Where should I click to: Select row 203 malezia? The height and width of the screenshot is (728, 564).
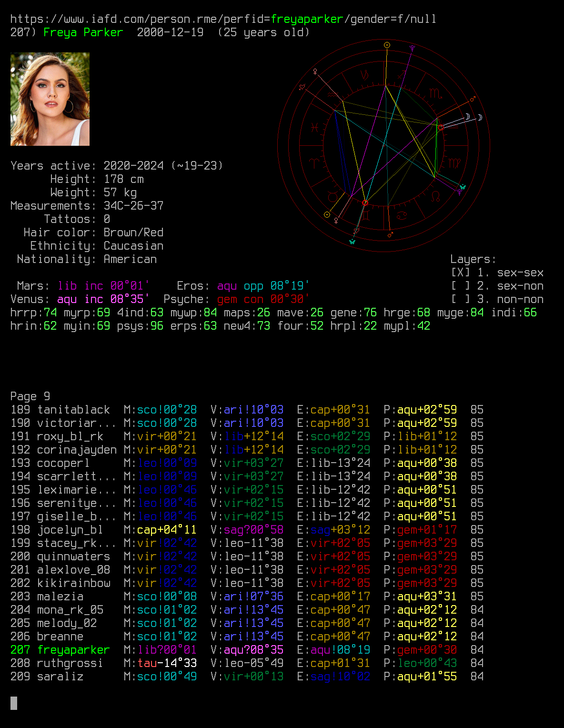pos(247,597)
